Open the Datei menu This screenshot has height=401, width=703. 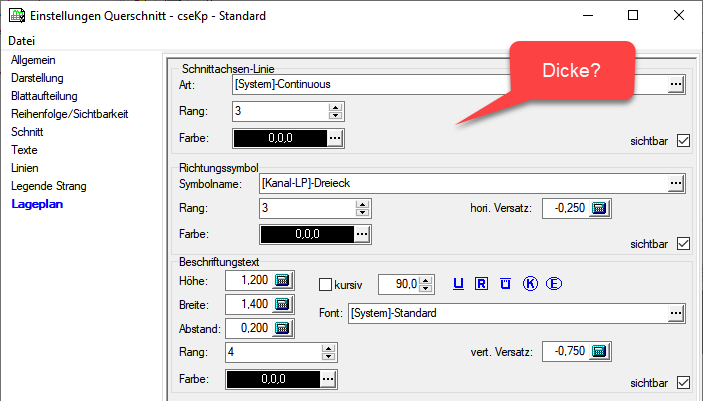pos(21,41)
